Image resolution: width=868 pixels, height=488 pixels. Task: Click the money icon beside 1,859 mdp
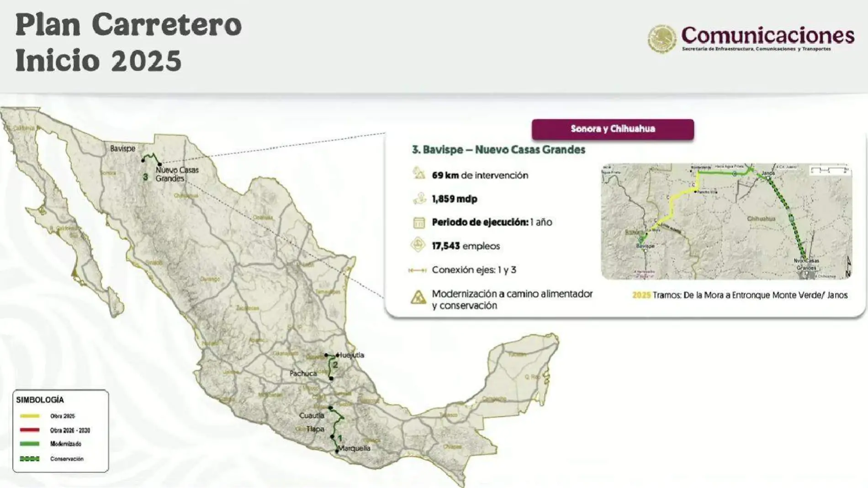419,199
